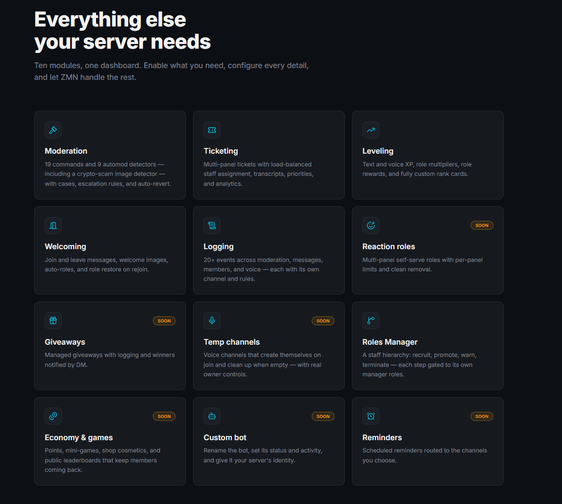Click the Custom bot robot icon

(212, 416)
